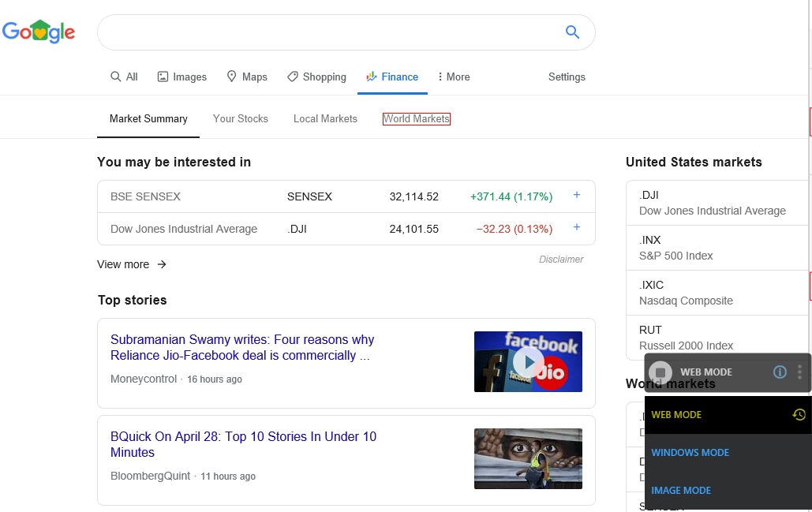Expand the More menu
This screenshot has width=812, height=512.
pyautogui.click(x=454, y=77)
